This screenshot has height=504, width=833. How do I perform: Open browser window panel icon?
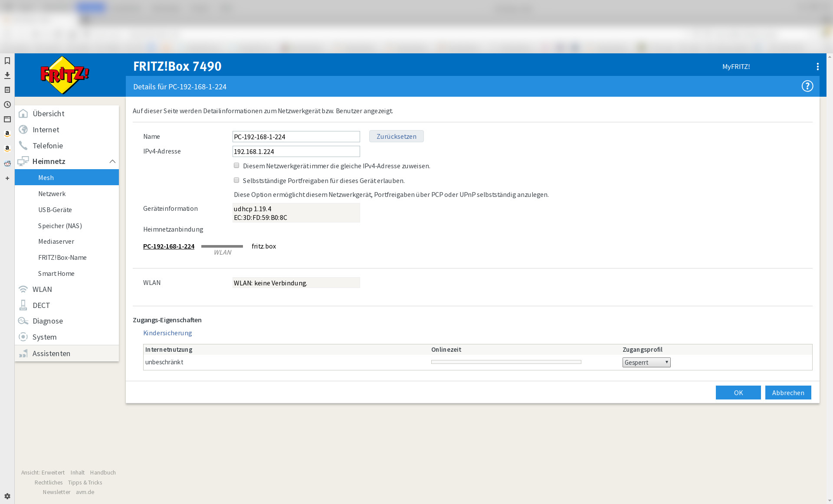pyautogui.click(x=7, y=119)
